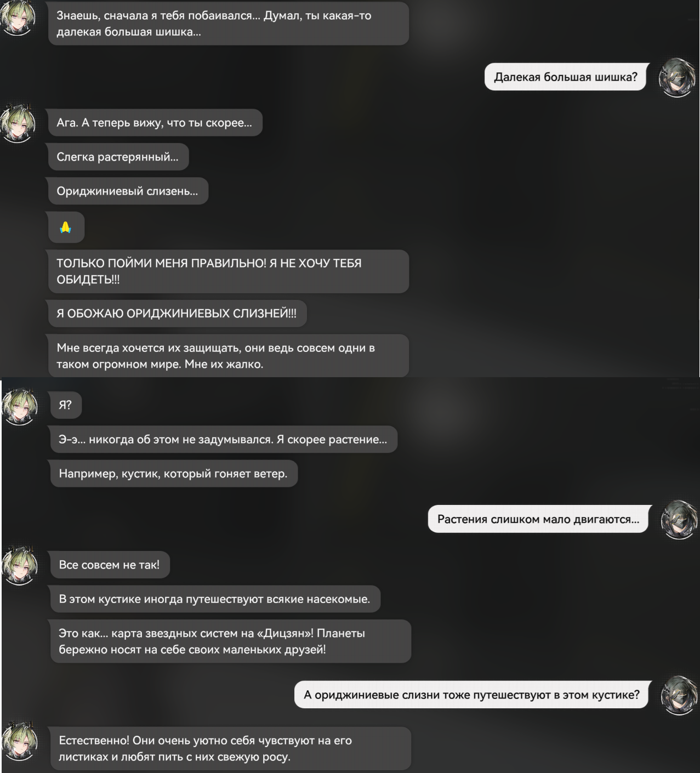Click the masked avatar beside 'Далекая большая шишка?'

(x=676, y=77)
